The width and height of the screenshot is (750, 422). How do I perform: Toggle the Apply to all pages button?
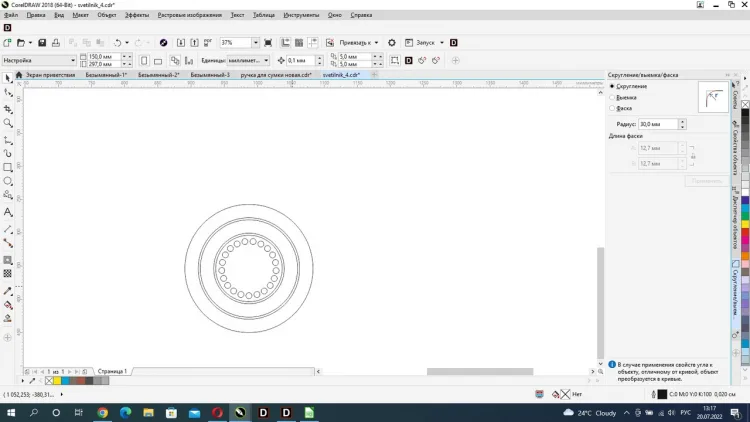(175, 61)
